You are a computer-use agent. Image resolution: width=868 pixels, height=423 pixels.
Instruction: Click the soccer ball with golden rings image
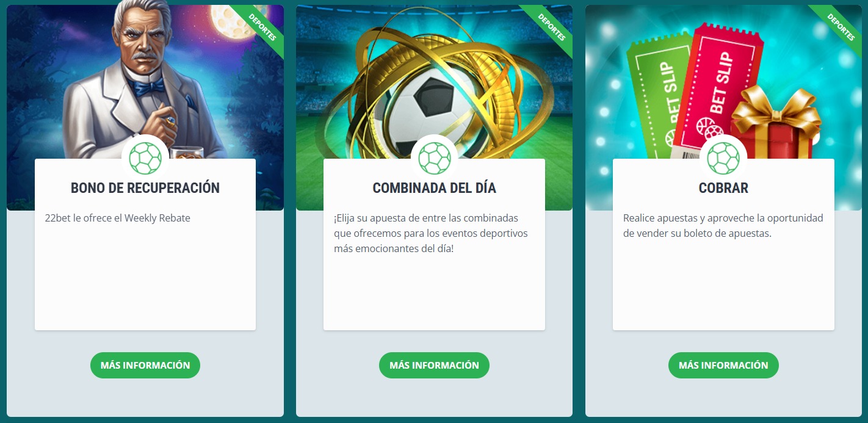[434, 92]
